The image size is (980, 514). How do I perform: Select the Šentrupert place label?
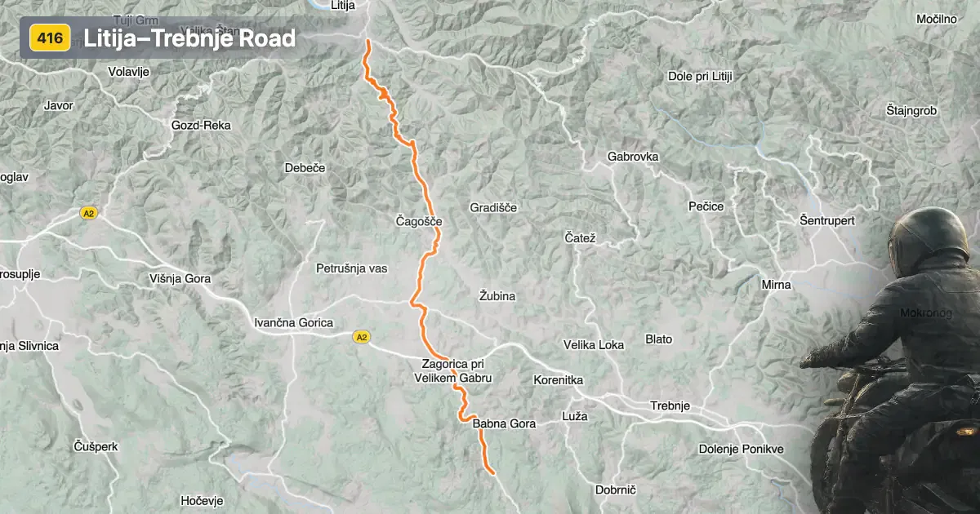[x=827, y=221]
